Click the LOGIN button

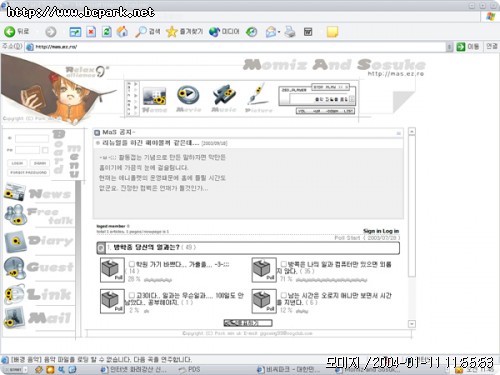17,163
